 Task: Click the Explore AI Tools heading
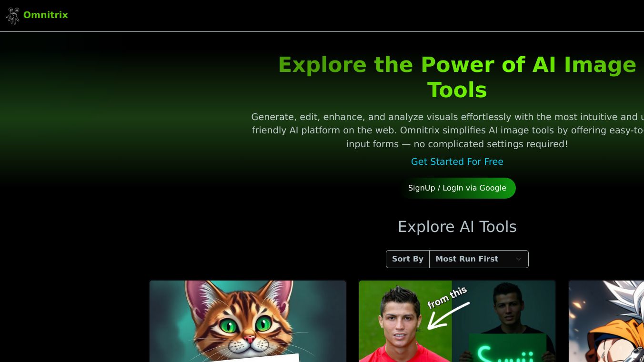tap(457, 227)
